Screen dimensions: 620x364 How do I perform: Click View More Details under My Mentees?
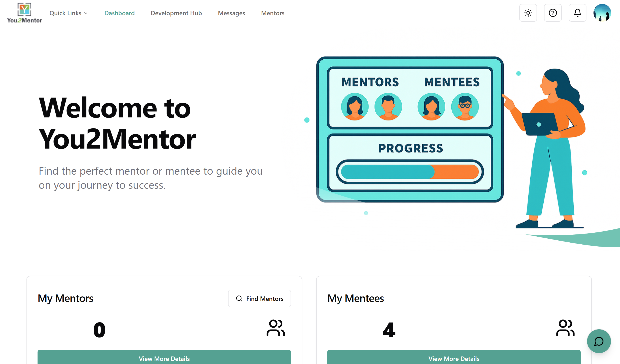pos(454,358)
